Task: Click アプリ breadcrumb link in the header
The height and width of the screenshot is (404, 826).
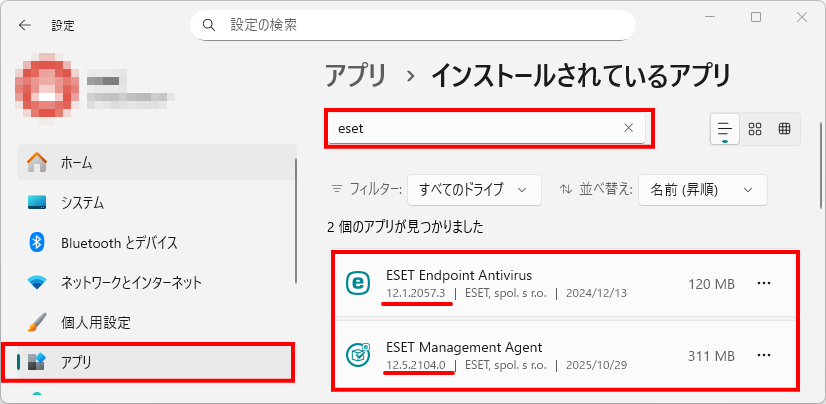Action: pyautogui.click(x=356, y=75)
